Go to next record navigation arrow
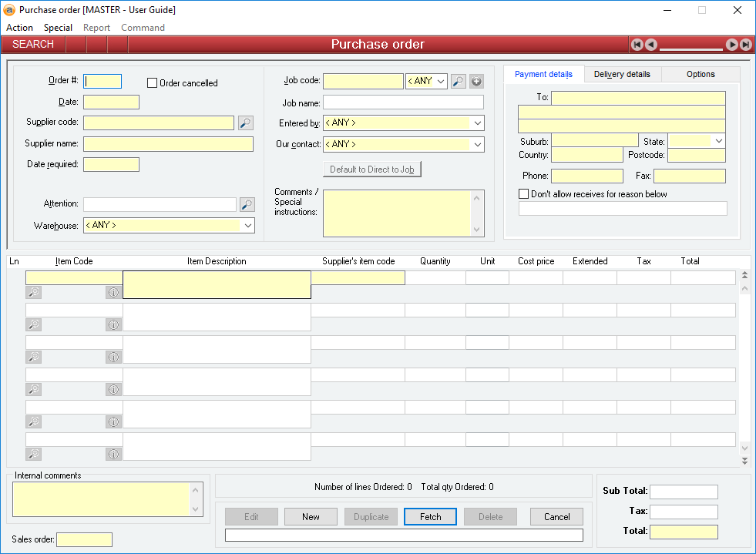This screenshot has height=554, width=756. point(732,45)
